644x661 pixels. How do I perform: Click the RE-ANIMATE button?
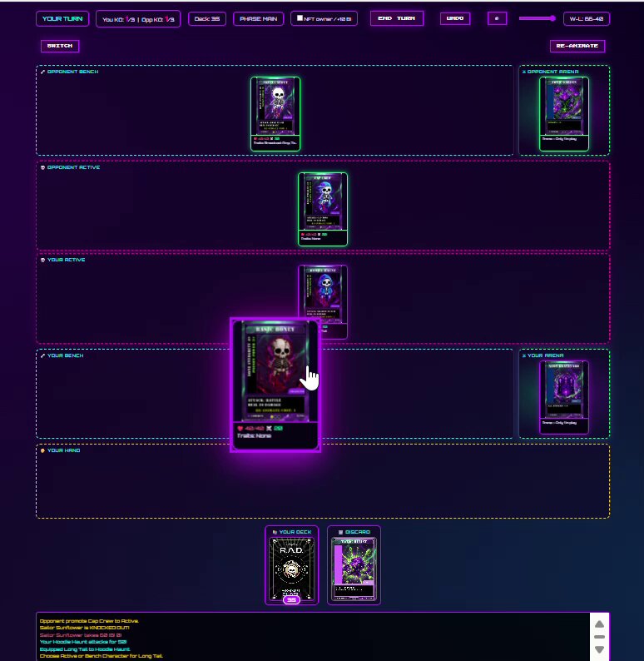(577, 46)
